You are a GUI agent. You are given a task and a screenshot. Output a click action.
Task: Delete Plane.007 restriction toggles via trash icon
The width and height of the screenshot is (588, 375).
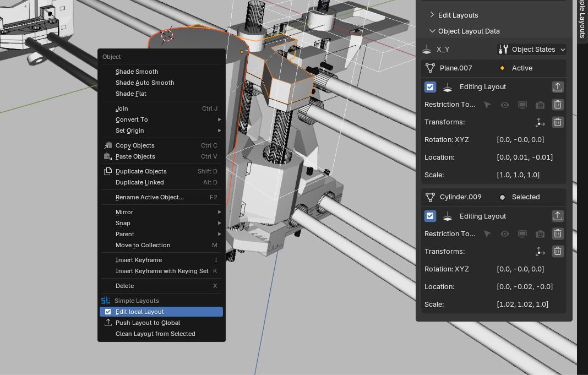click(x=557, y=105)
